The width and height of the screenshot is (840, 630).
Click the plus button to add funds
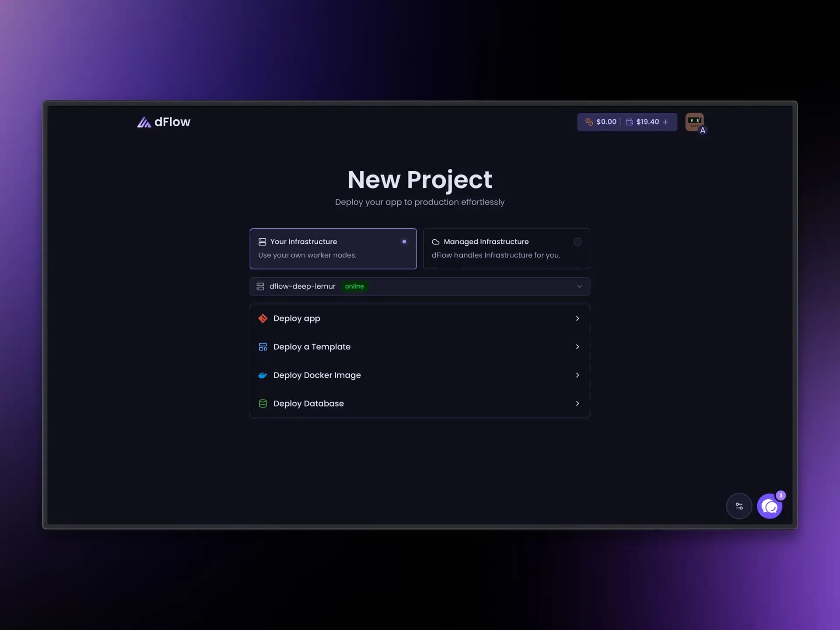(x=665, y=122)
